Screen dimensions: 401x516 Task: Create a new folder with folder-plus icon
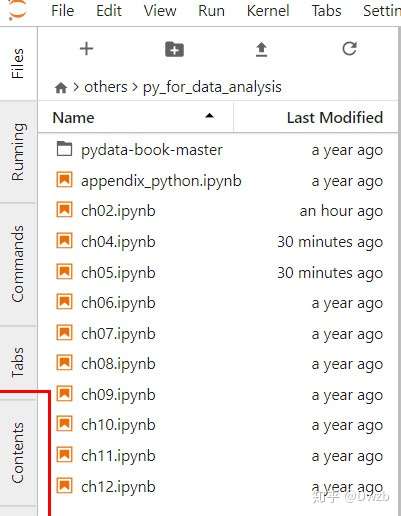point(174,49)
